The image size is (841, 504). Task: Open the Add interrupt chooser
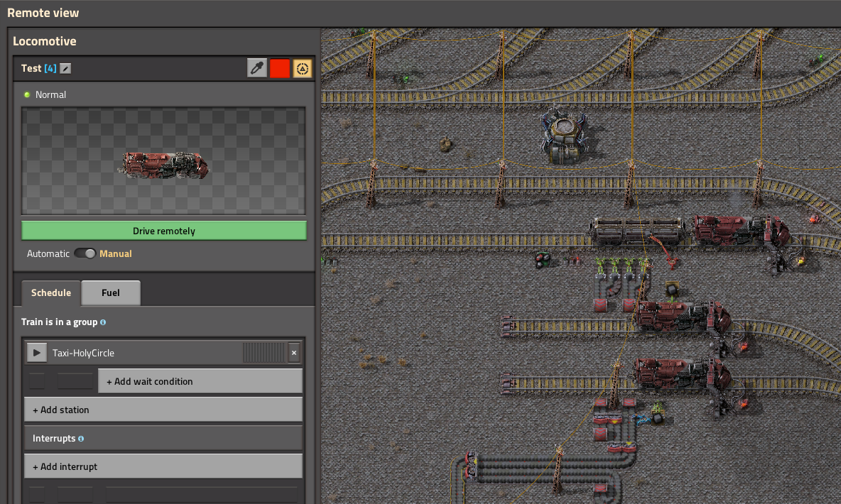click(163, 466)
